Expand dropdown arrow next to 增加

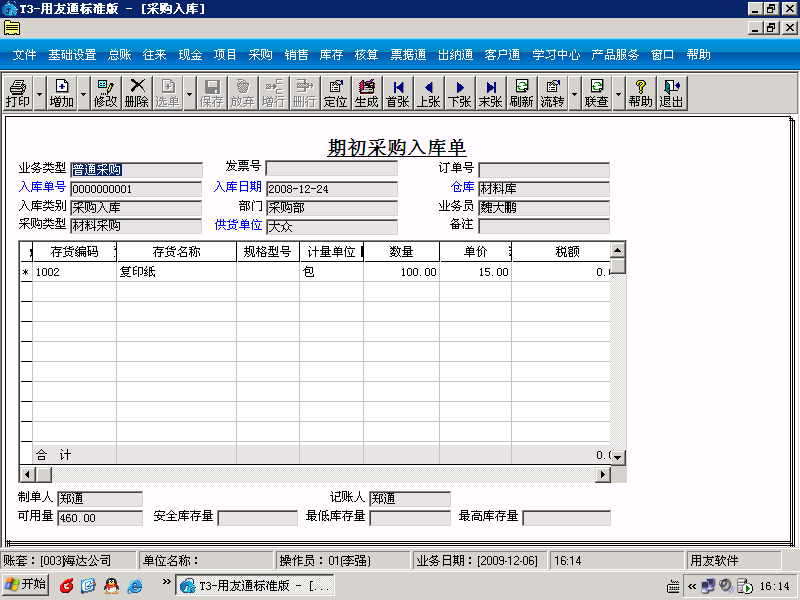(83, 93)
